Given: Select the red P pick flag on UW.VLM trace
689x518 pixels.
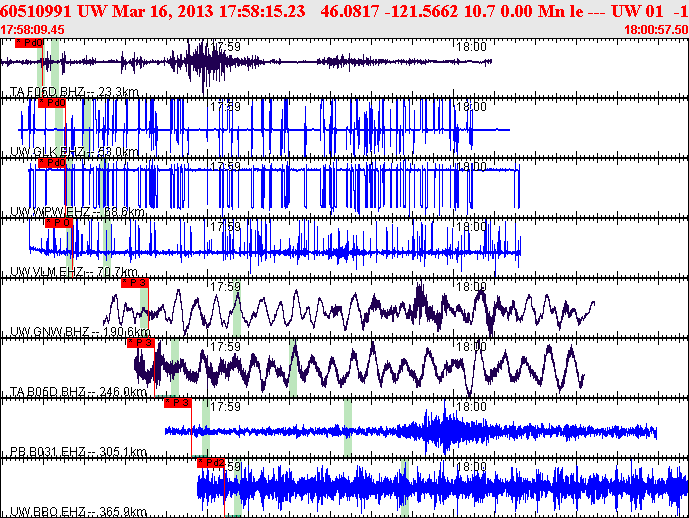Looking at the screenshot, I should click(x=59, y=223).
